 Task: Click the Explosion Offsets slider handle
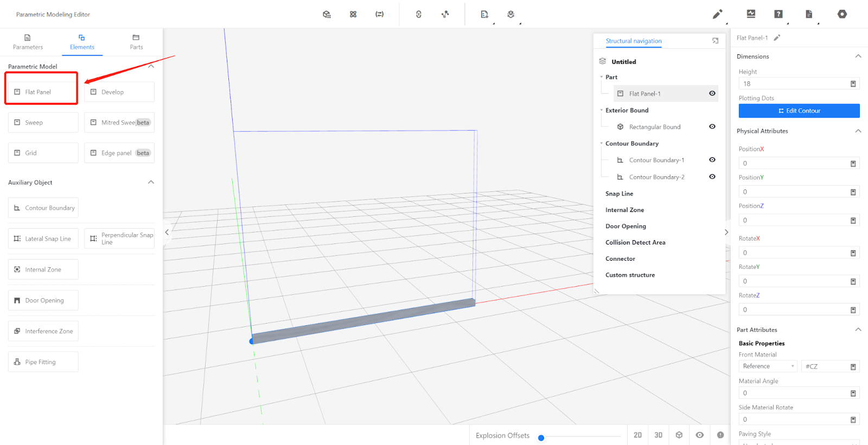(x=541, y=438)
